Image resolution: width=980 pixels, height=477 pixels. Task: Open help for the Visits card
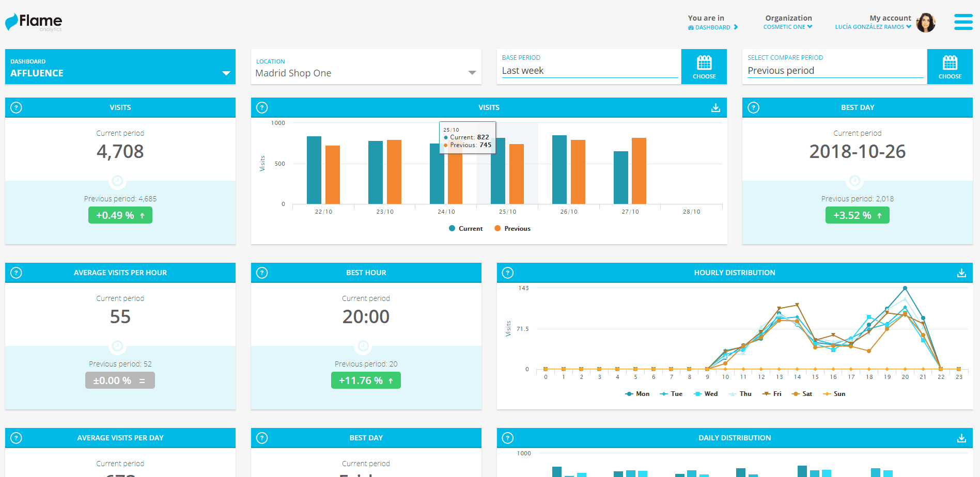tap(15, 107)
